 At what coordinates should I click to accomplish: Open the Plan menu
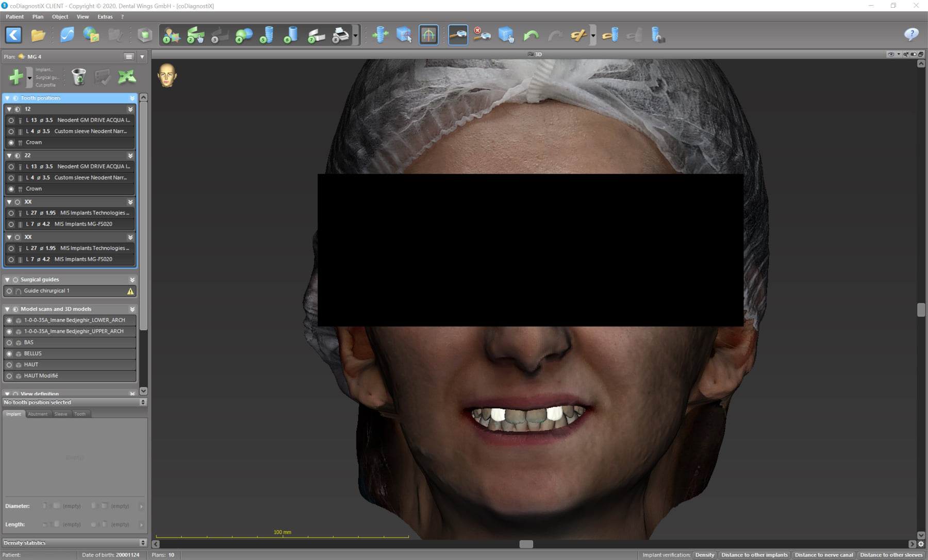click(38, 16)
